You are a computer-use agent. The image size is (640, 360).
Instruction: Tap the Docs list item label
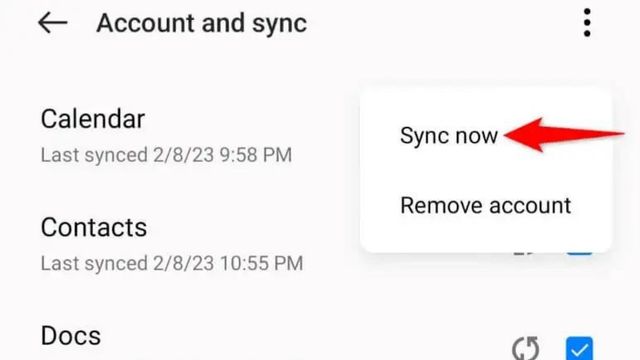tap(71, 336)
